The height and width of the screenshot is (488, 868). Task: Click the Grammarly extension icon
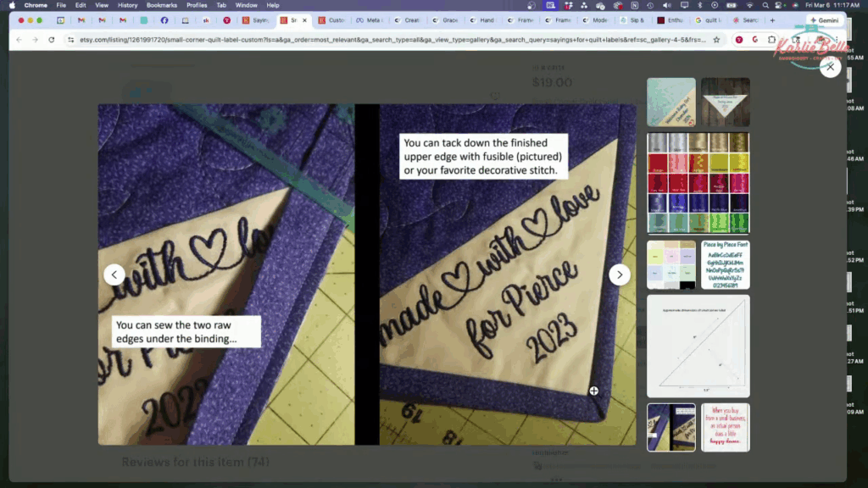[x=755, y=40]
